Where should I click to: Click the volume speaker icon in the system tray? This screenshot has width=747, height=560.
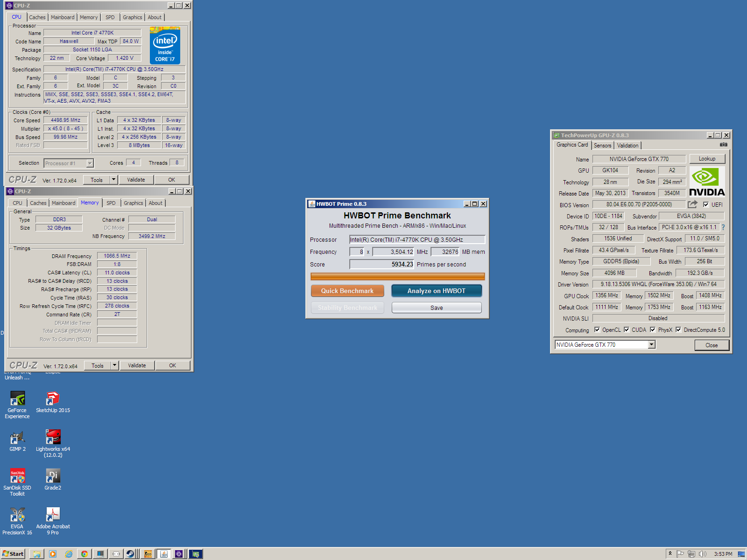(703, 554)
